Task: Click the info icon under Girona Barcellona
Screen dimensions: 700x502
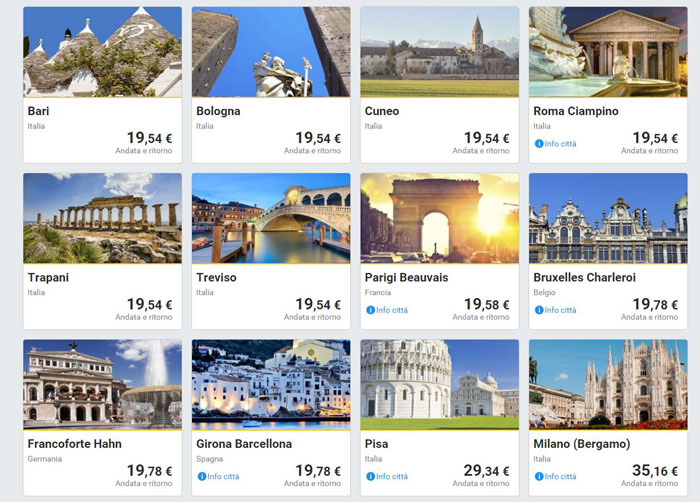Action: [x=201, y=476]
